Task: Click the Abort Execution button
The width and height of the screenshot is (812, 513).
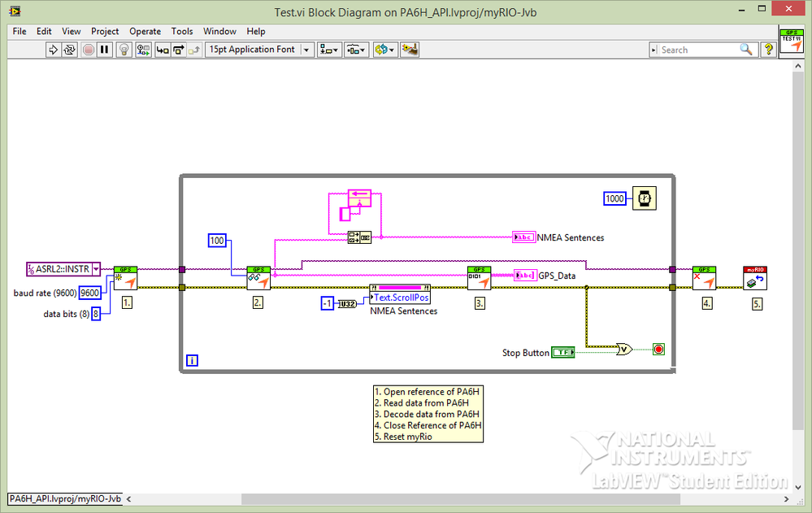Action: point(89,50)
